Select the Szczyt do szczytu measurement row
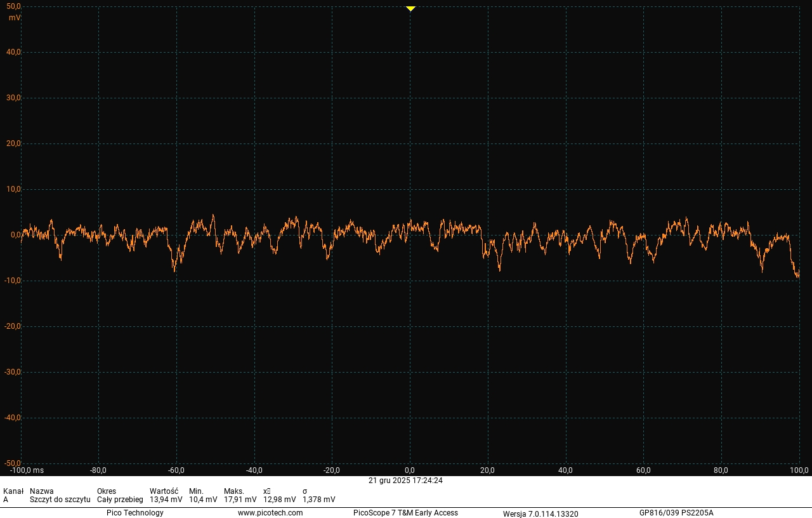 pos(60,500)
